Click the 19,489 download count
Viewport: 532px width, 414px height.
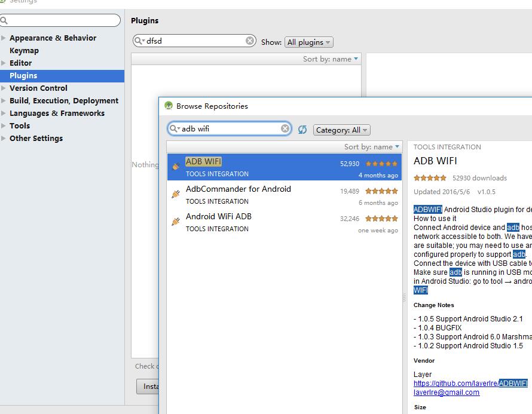[x=350, y=191]
